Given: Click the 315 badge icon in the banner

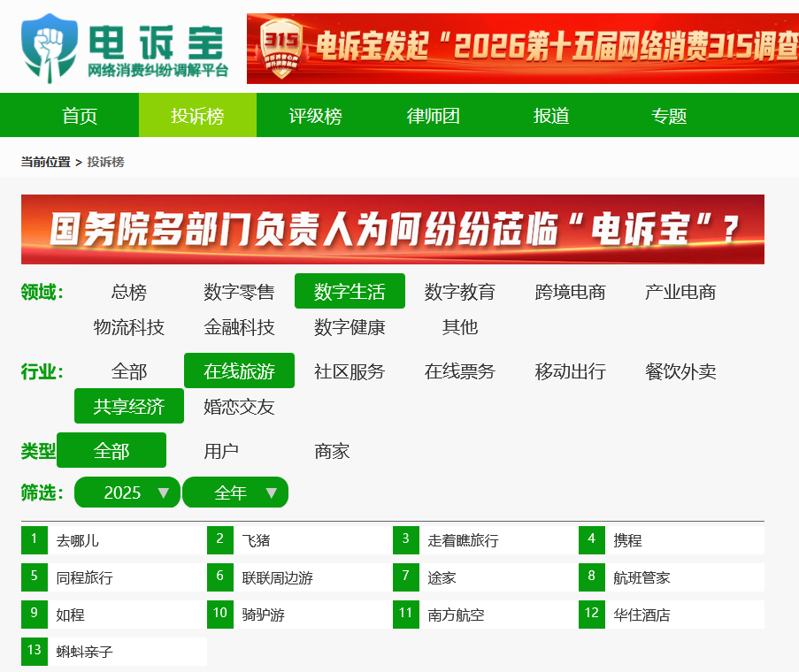Looking at the screenshot, I should pyautogui.click(x=281, y=46).
